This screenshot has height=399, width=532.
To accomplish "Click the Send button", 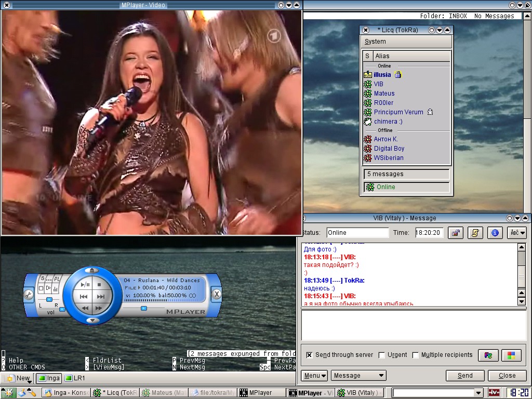I will pyautogui.click(x=465, y=376).
